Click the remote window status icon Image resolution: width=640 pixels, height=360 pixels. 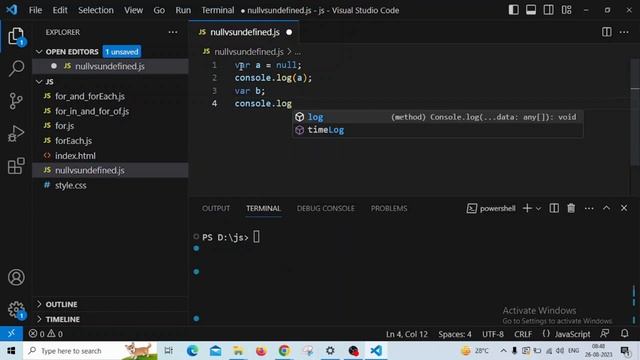coord(11,334)
